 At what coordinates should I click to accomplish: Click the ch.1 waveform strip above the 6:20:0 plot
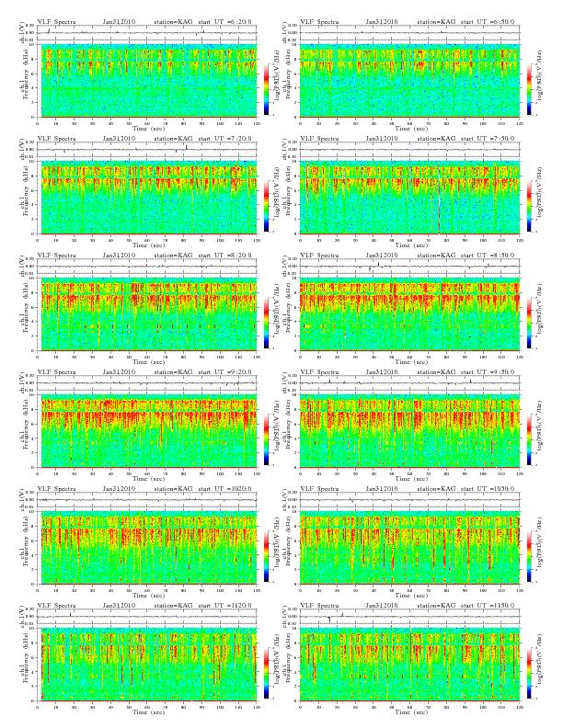point(147,33)
